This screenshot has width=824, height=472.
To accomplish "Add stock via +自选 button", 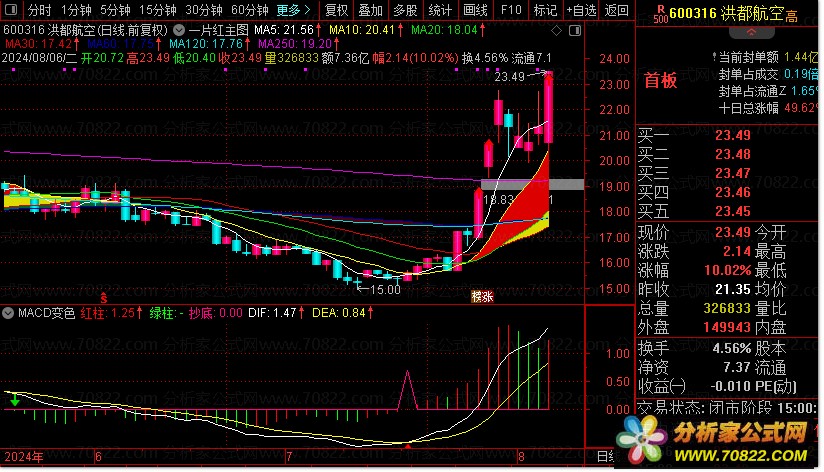I will point(581,10).
